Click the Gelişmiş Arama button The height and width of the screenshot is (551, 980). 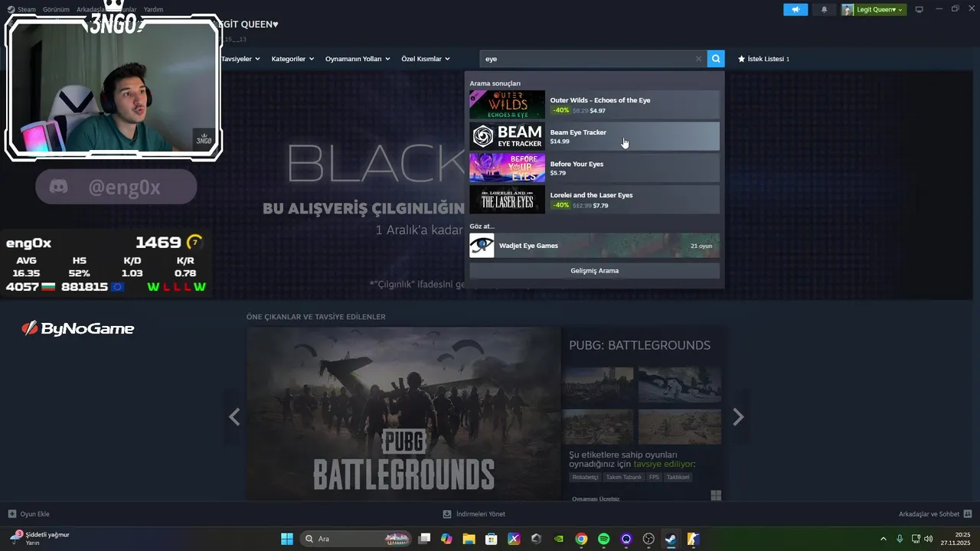click(x=594, y=271)
